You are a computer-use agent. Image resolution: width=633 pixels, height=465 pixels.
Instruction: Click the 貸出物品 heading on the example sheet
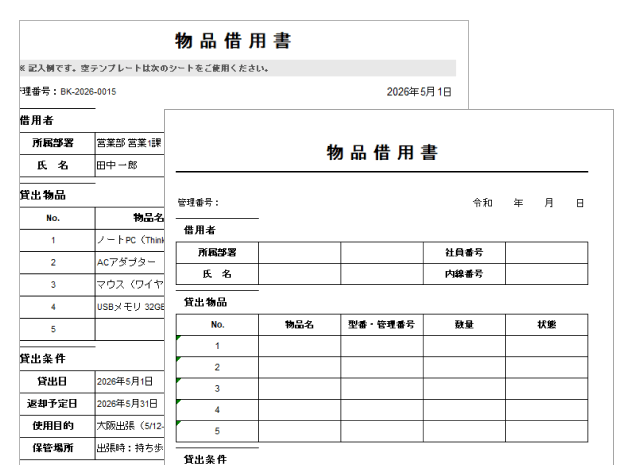click(42, 195)
